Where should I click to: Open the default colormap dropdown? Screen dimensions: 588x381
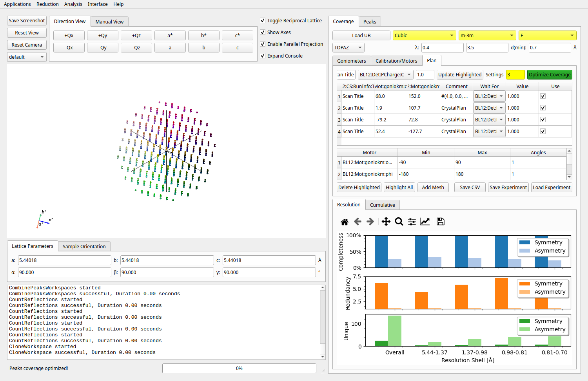pyautogui.click(x=27, y=57)
